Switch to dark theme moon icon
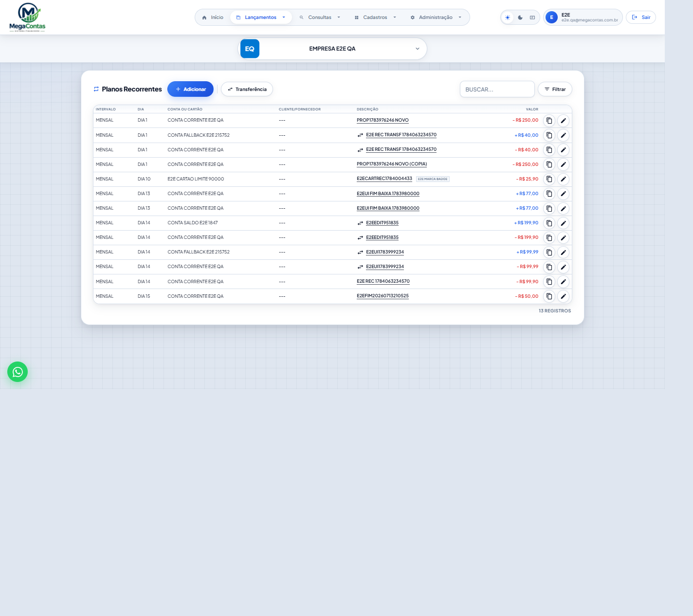This screenshot has height=616, width=693. (520, 18)
